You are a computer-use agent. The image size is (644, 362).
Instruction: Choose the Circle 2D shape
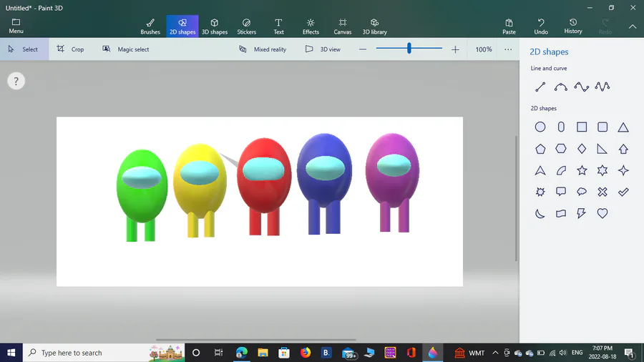540,127
